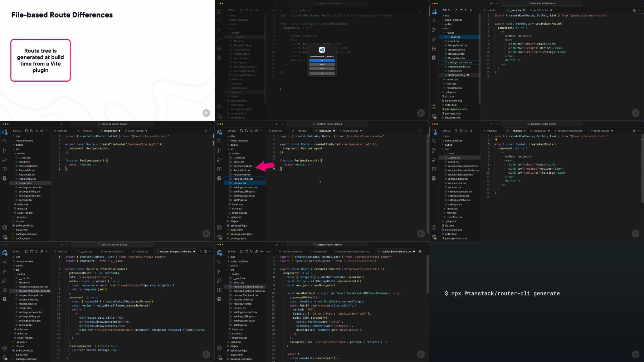The image size is (644, 362).
Task: Click yellow lightbulb in window with recipes.$recipeId.tsx tab
Action: click(x=496, y=140)
